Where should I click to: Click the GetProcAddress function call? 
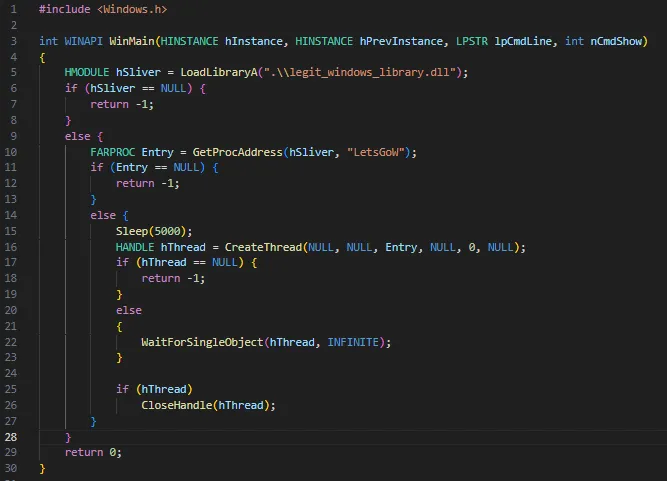point(237,152)
